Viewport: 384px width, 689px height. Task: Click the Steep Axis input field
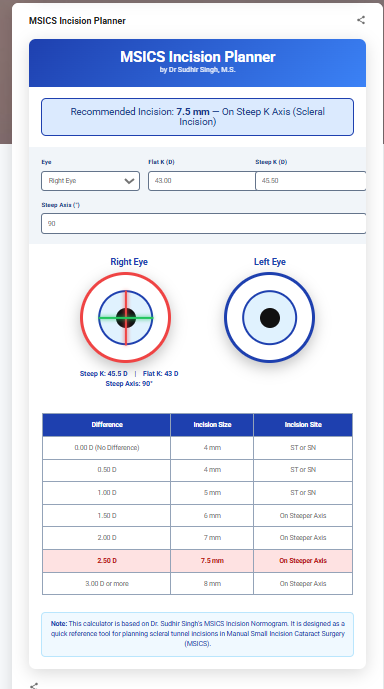point(204,223)
